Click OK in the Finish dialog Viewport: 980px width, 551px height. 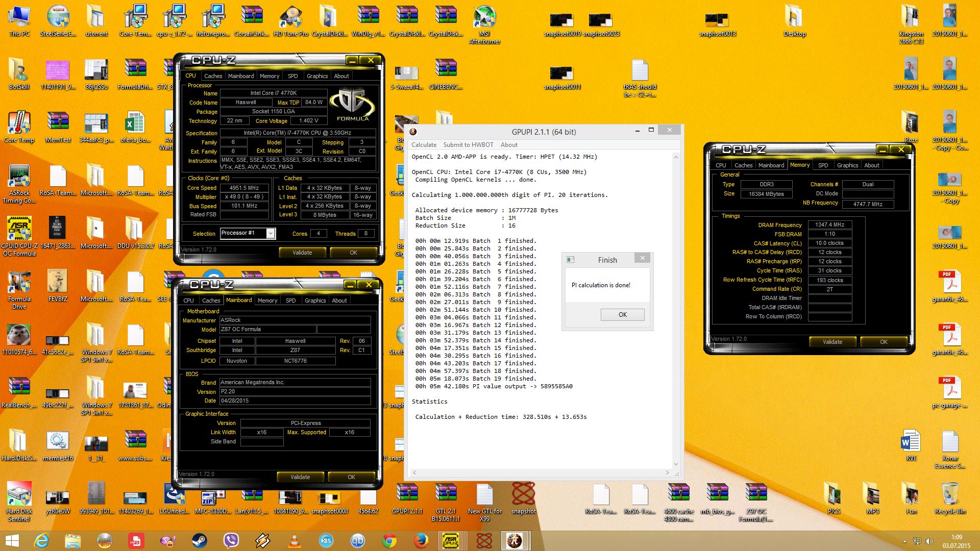point(622,315)
